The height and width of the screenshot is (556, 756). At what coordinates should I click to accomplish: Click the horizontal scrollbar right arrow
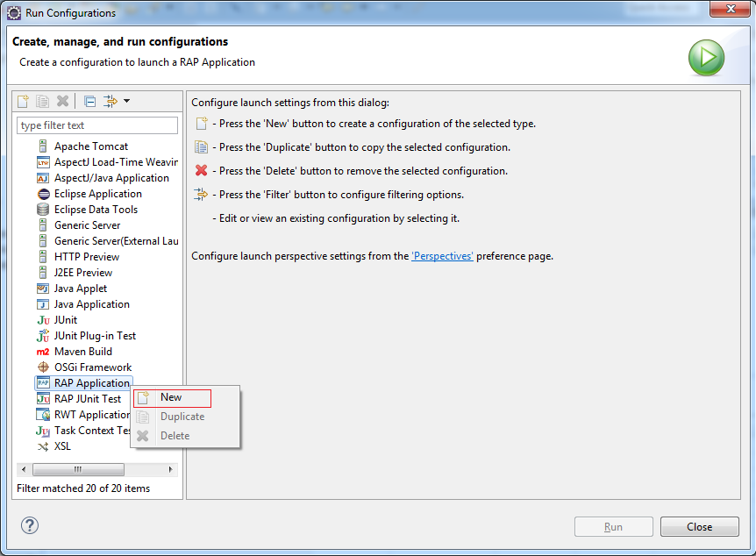tap(170, 469)
